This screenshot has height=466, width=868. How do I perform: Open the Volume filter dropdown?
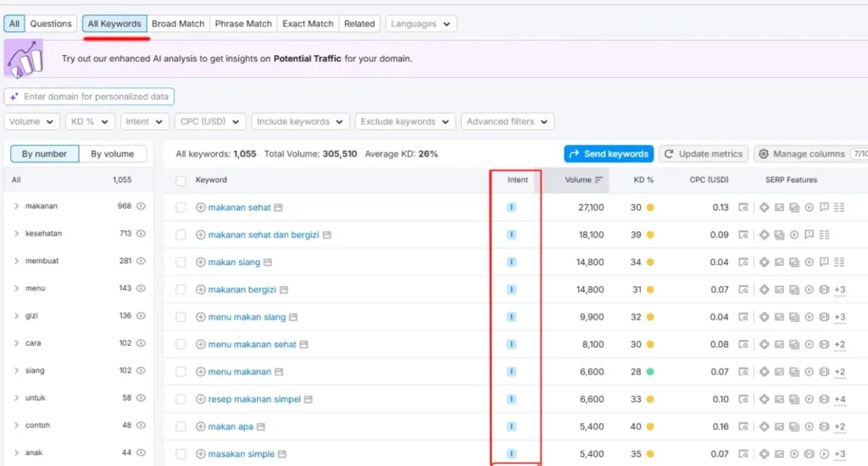(x=31, y=122)
